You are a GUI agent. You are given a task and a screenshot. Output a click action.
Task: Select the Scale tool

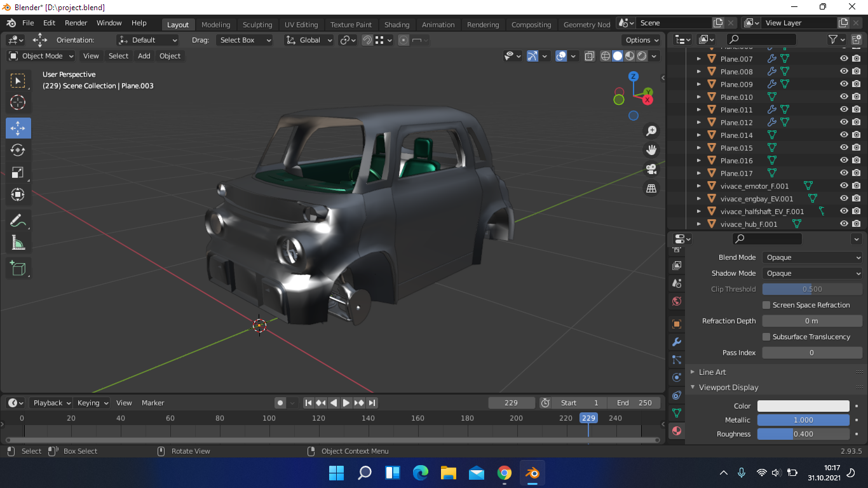coord(18,172)
